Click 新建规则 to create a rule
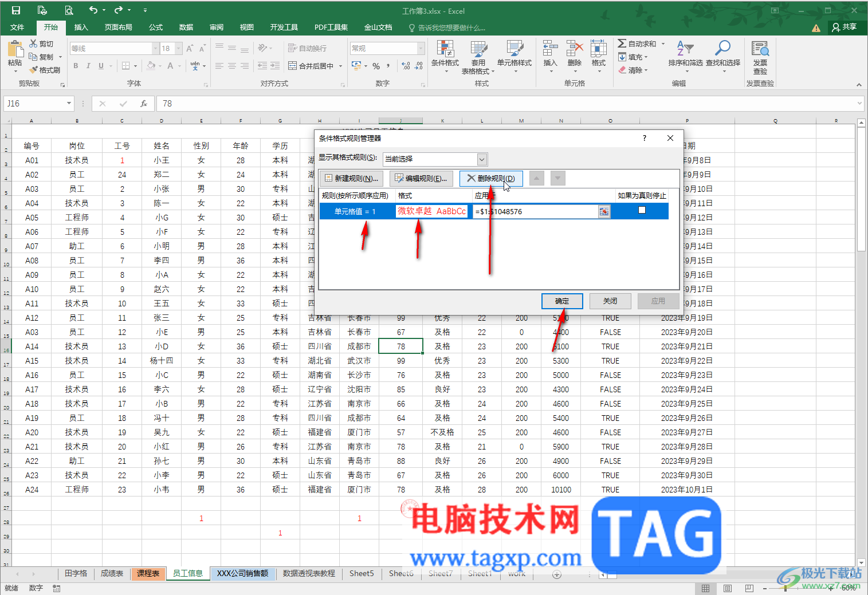The width and height of the screenshot is (868, 595). pos(352,178)
